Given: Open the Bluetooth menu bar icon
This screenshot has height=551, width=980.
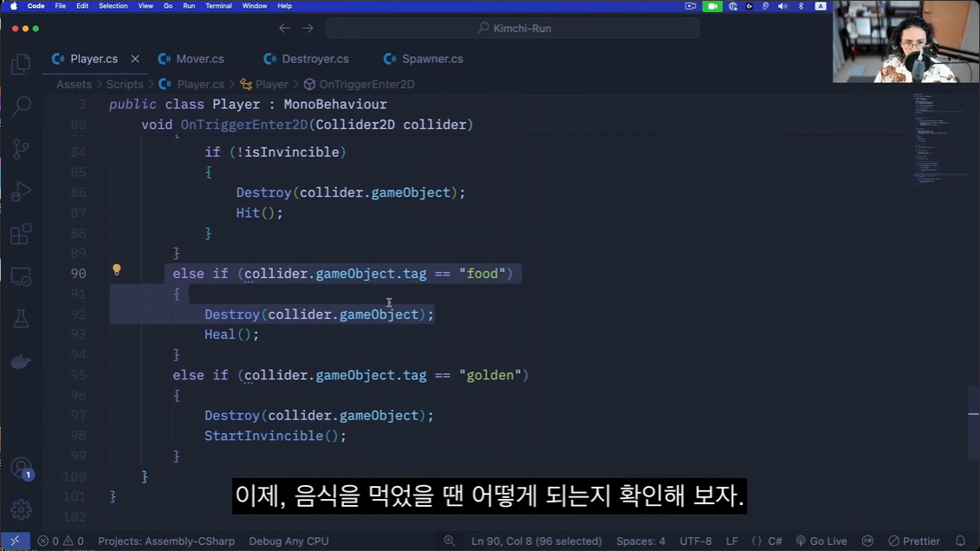Looking at the screenshot, I should [802, 5].
